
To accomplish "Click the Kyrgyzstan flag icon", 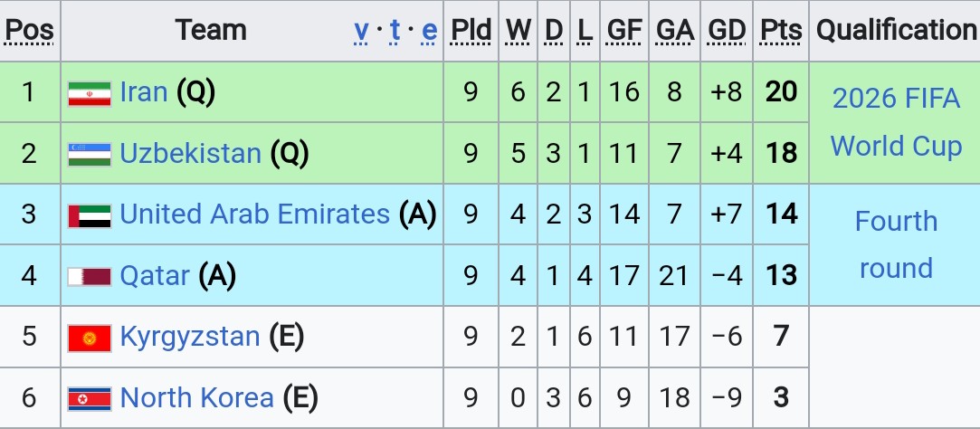I will tap(90, 338).
